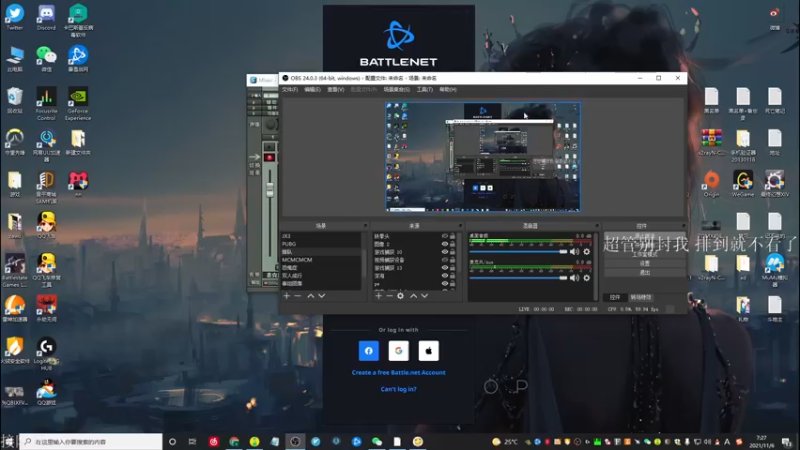Click the Can't log in? link
Image resolution: width=800 pixels, height=450 pixels.
(398, 389)
